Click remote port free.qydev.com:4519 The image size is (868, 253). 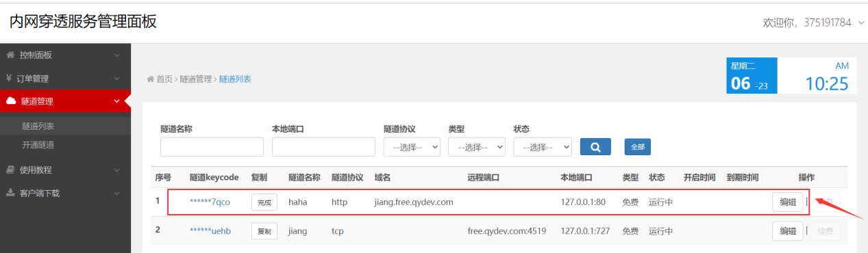(507, 231)
